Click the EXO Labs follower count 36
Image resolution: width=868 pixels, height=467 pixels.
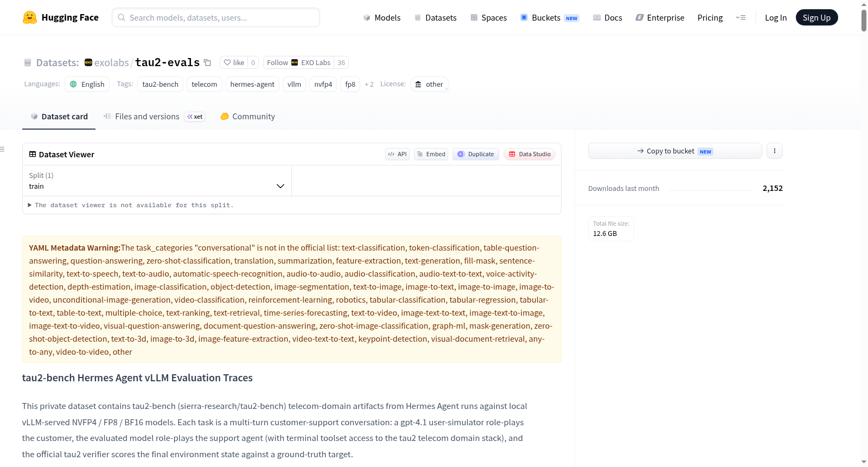tap(341, 62)
